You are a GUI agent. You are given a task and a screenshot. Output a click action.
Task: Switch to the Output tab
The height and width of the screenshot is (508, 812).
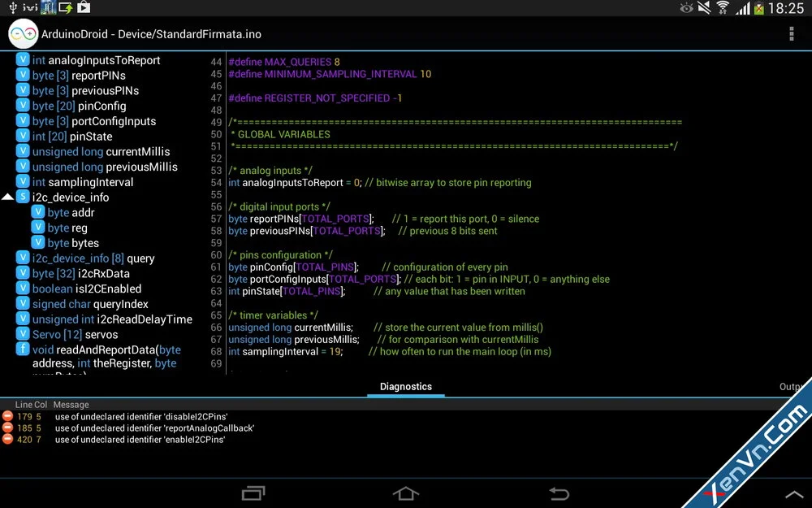794,387
